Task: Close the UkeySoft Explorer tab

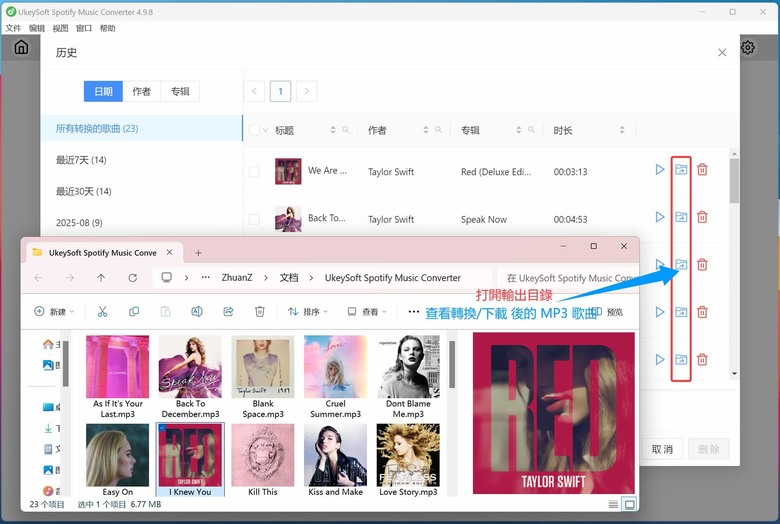Action: 170,252
